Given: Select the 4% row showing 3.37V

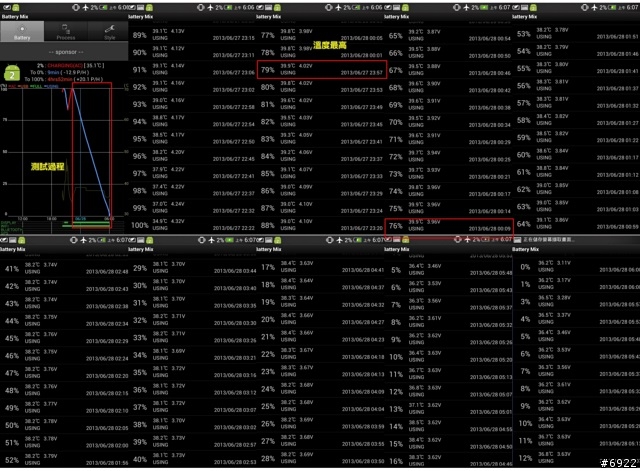Looking at the screenshot, I should tap(576, 318).
